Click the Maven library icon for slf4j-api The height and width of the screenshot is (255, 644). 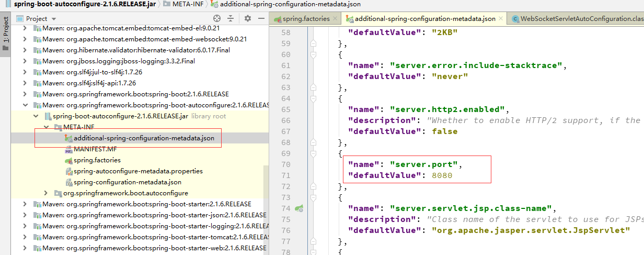(37, 83)
